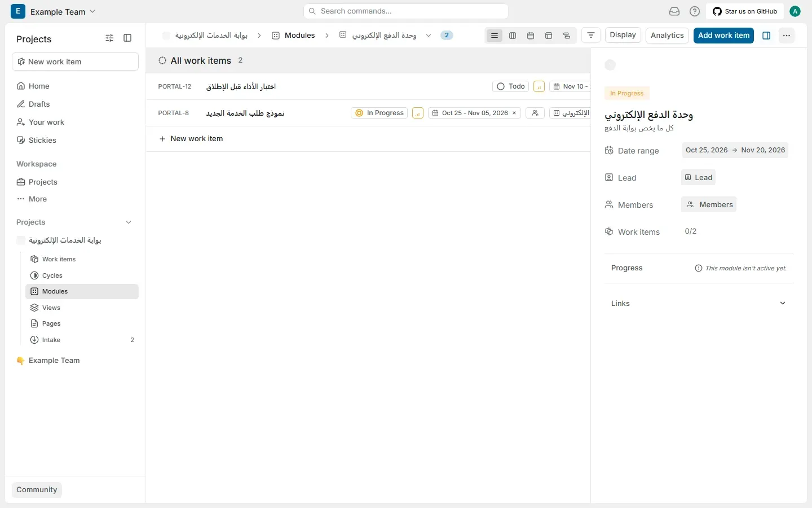Open Work items under the project
The width and height of the screenshot is (812, 508).
pos(82,259)
